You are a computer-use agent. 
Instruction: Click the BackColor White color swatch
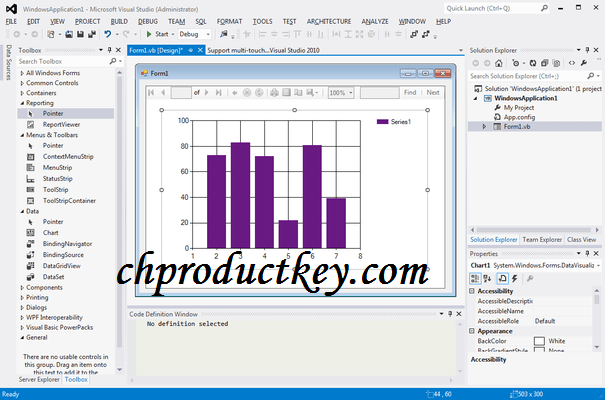pyautogui.click(x=539, y=341)
